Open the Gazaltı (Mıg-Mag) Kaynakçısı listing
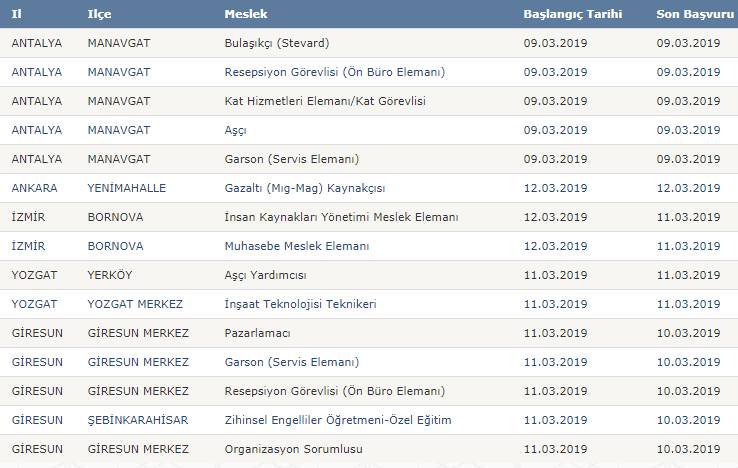 [x=305, y=188]
